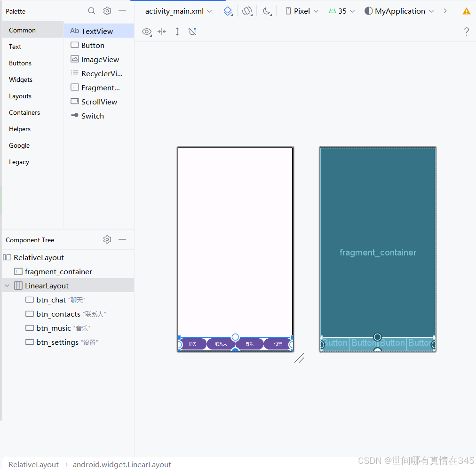Click RelativeLayout breadcrumb at bottom
Screen dimensions: 476x469
(33, 464)
